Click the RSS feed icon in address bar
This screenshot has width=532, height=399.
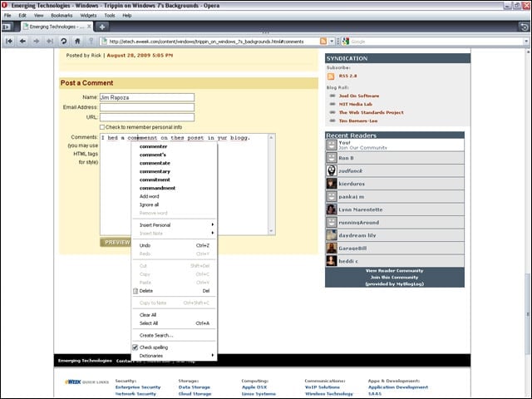(323, 42)
